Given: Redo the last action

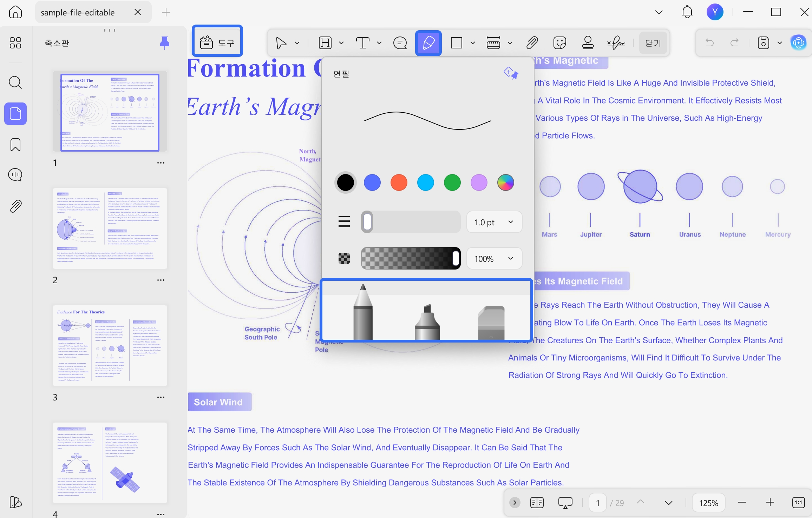Looking at the screenshot, I should [734, 43].
